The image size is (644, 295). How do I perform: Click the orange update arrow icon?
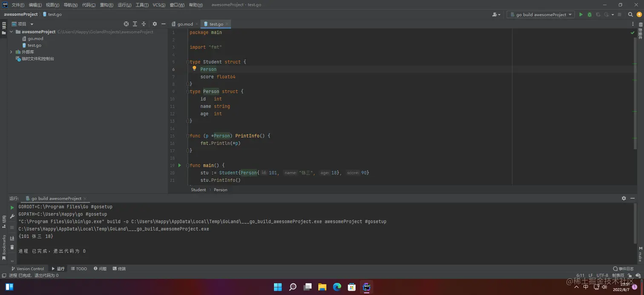(639, 14)
